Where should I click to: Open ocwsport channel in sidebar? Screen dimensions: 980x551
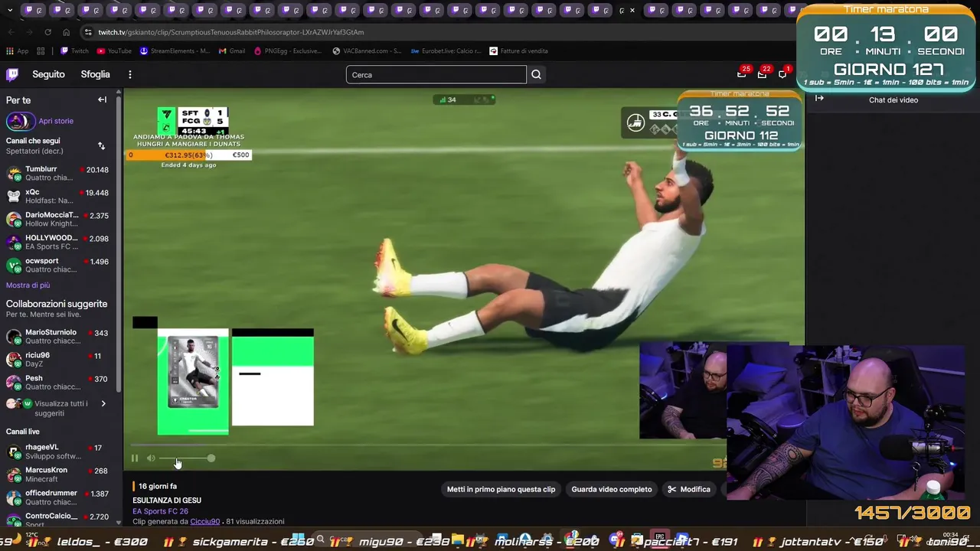click(x=57, y=265)
